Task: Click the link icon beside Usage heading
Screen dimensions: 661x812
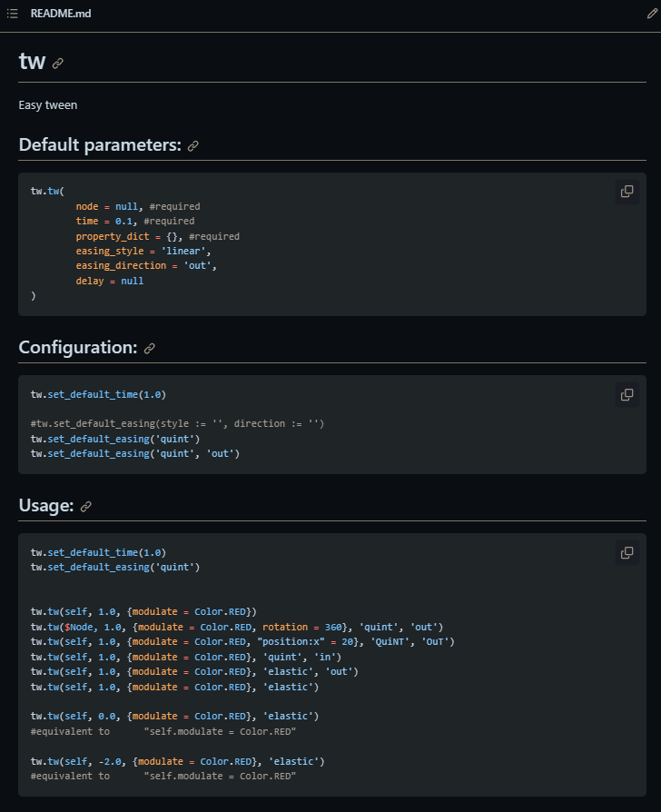Action: coord(86,507)
